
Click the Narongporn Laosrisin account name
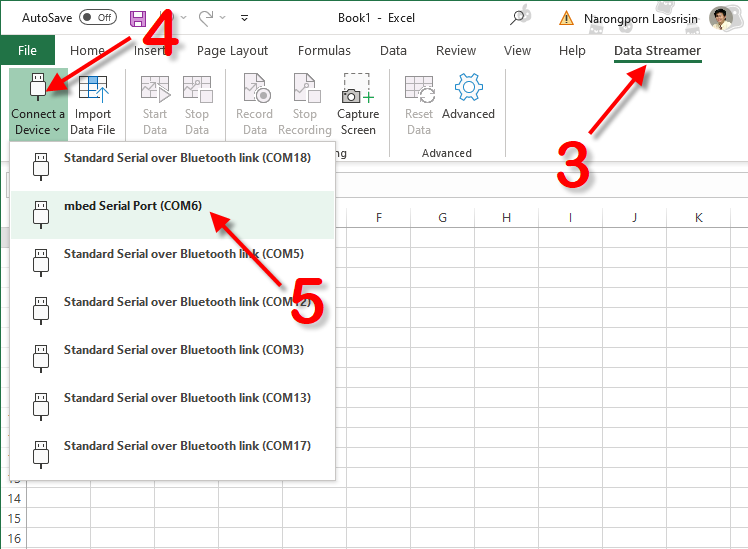[641, 19]
